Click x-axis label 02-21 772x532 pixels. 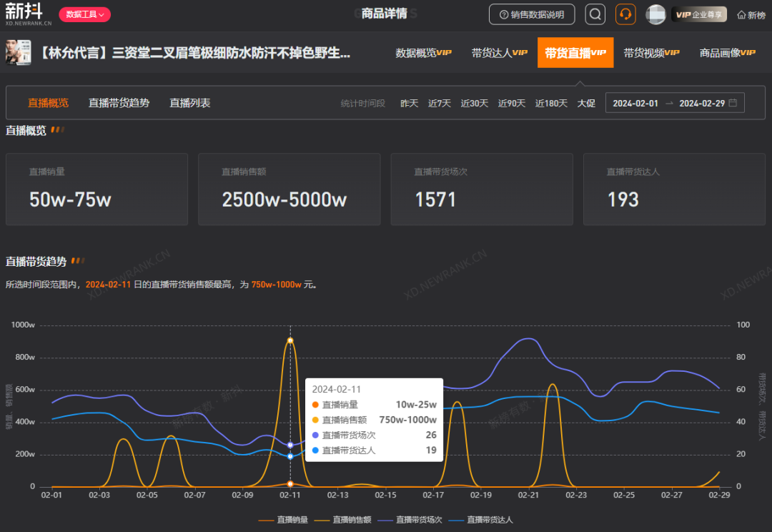pyautogui.click(x=528, y=495)
